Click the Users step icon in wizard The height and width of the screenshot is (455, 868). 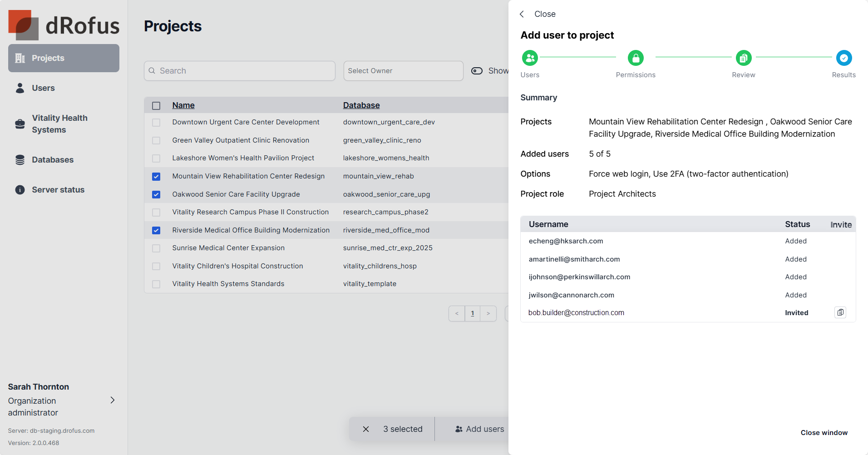coord(530,58)
